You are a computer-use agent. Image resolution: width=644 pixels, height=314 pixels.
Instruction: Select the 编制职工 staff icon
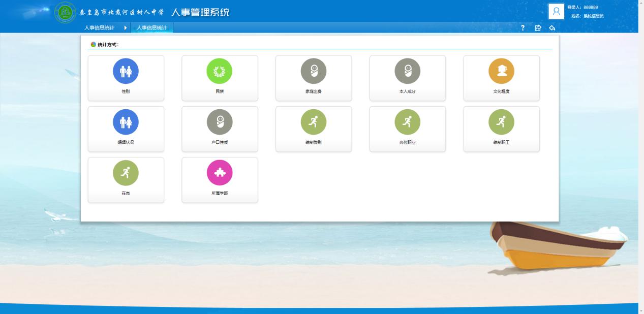pyautogui.click(x=501, y=122)
